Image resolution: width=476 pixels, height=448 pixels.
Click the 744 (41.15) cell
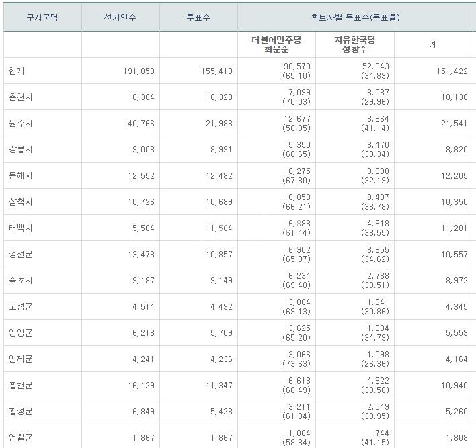click(x=375, y=437)
